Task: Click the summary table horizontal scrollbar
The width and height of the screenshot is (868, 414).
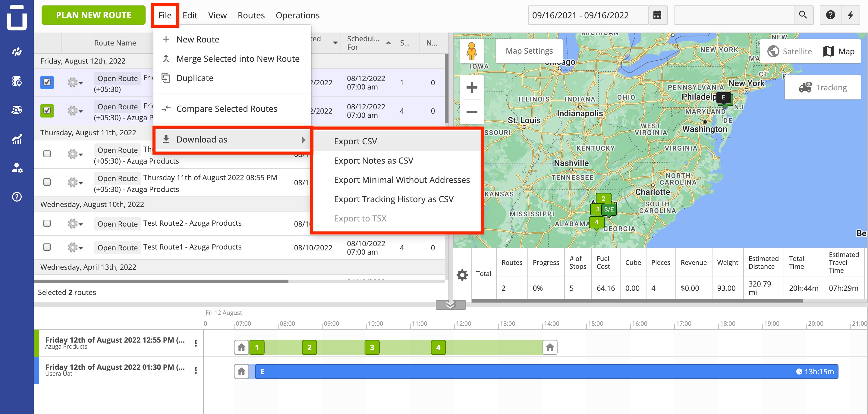Action: point(637,300)
